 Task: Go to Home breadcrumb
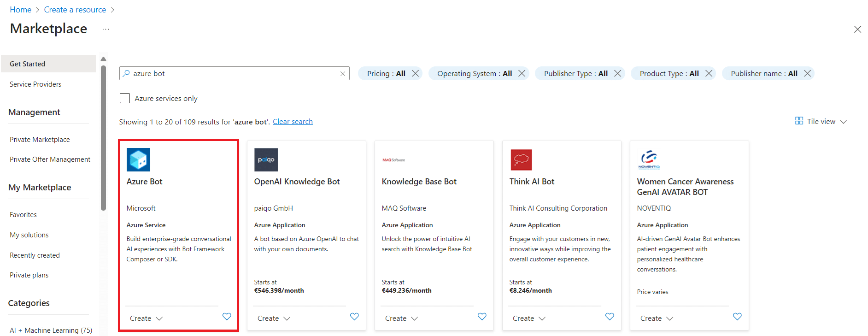tap(21, 10)
